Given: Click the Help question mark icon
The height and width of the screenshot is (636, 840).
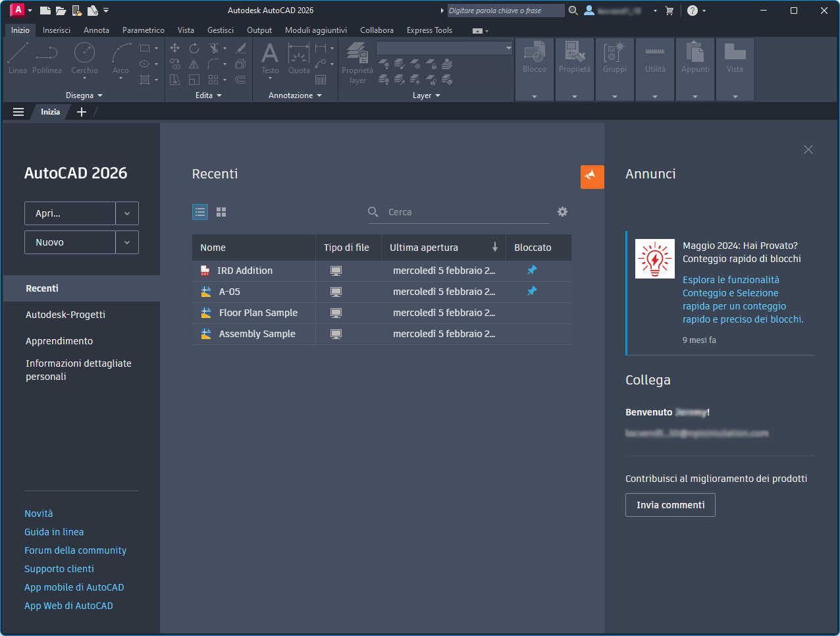Looking at the screenshot, I should tap(693, 11).
